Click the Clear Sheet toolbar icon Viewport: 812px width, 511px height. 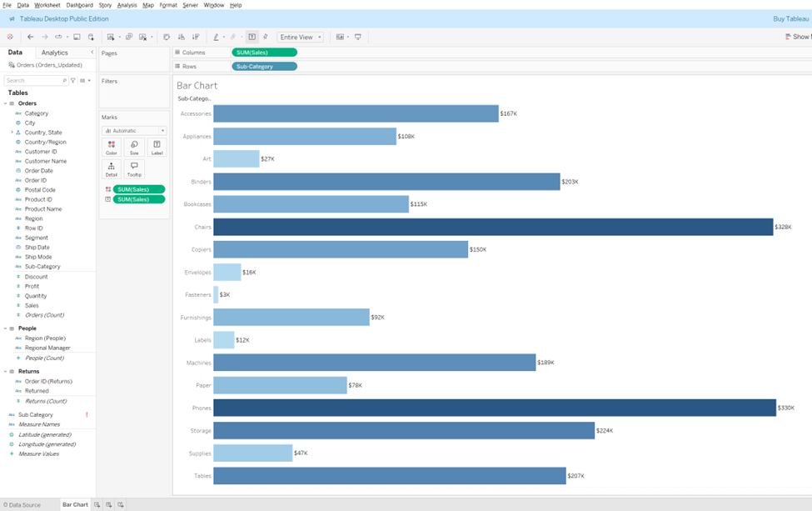tap(143, 37)
